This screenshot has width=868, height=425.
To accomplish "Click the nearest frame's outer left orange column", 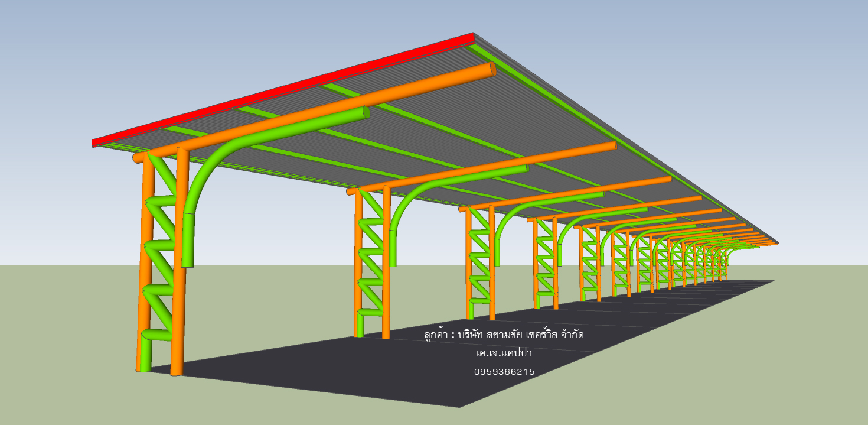I will pos(144,266).
